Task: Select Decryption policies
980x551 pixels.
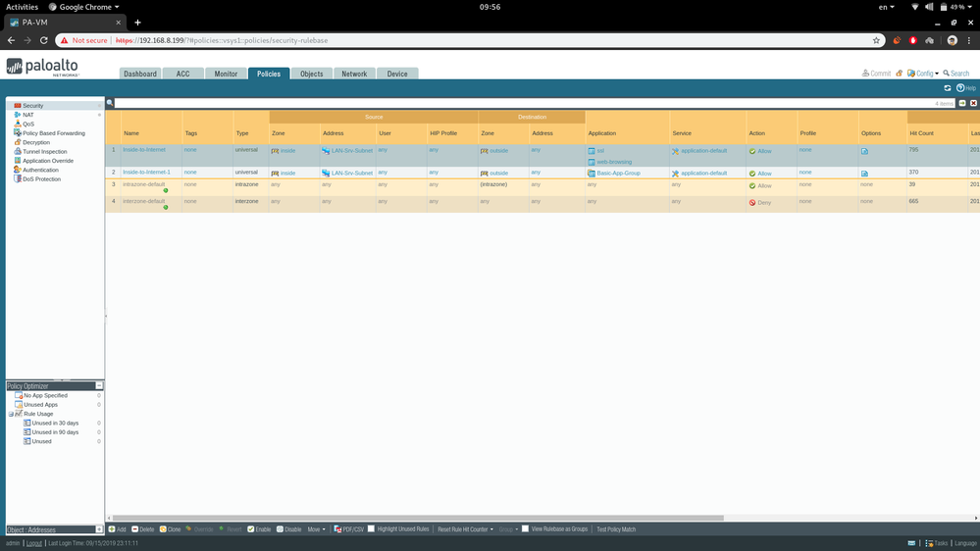Action: pos(35,142)
